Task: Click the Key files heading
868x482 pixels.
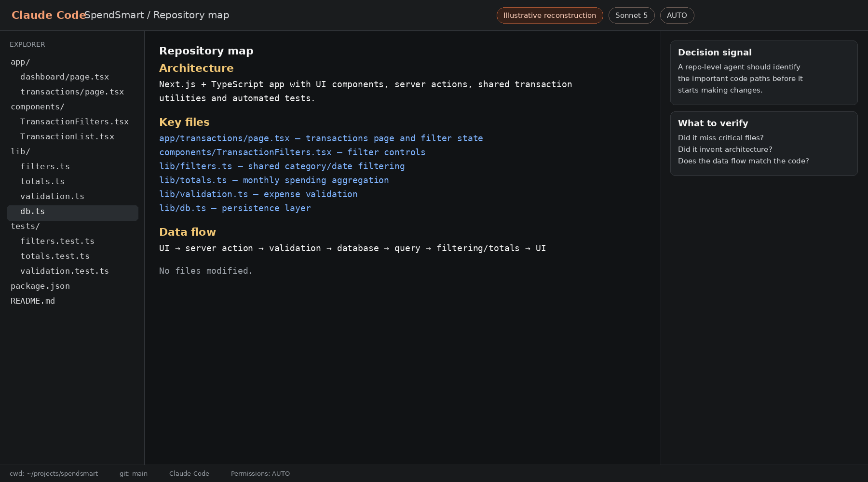Action: pyautogui.click(x=184, y=122)
